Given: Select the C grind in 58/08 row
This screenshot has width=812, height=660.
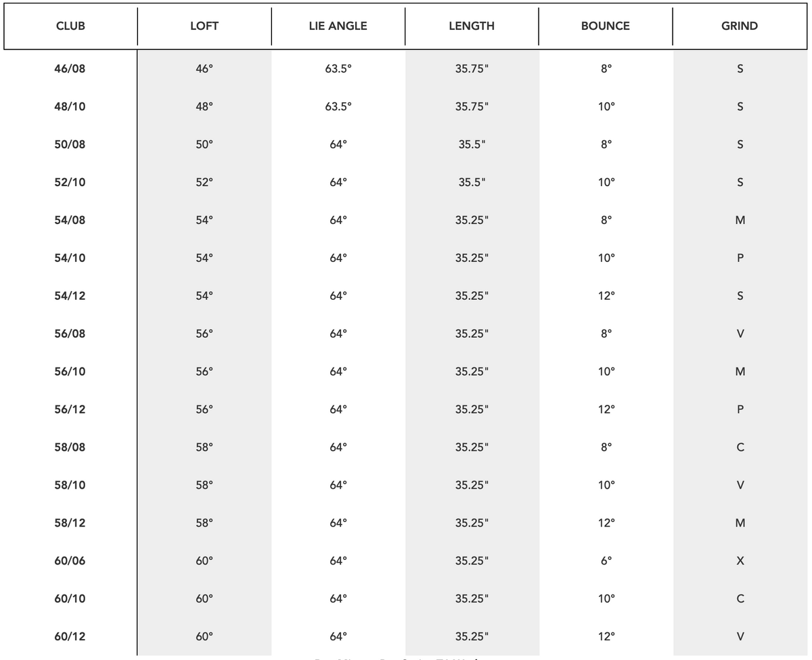Looking at the screenshot, I should tap(740, 447).
